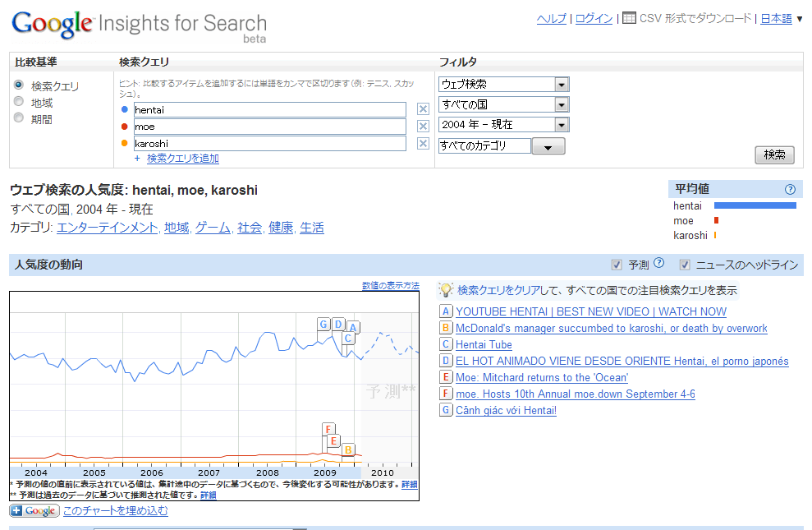Click the Google Insights for Search logo
Screen dimensions: 812x530
tap(139, 26)
